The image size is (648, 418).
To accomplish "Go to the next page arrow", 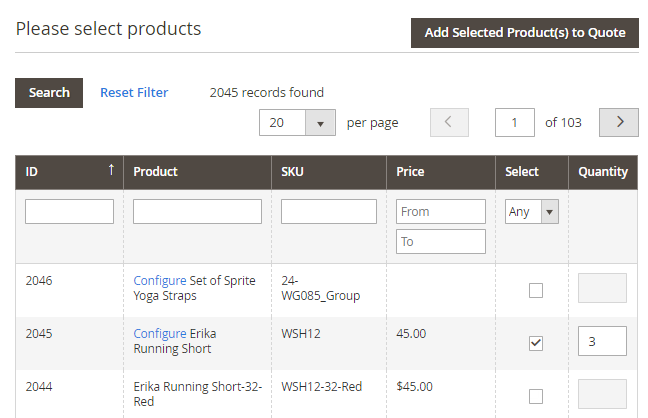I will pos(618,122).
